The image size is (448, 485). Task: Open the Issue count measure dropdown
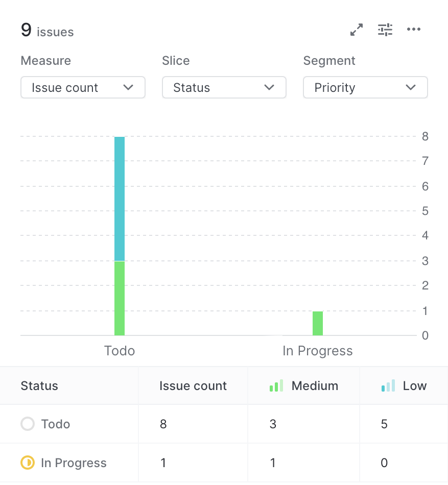83,87
